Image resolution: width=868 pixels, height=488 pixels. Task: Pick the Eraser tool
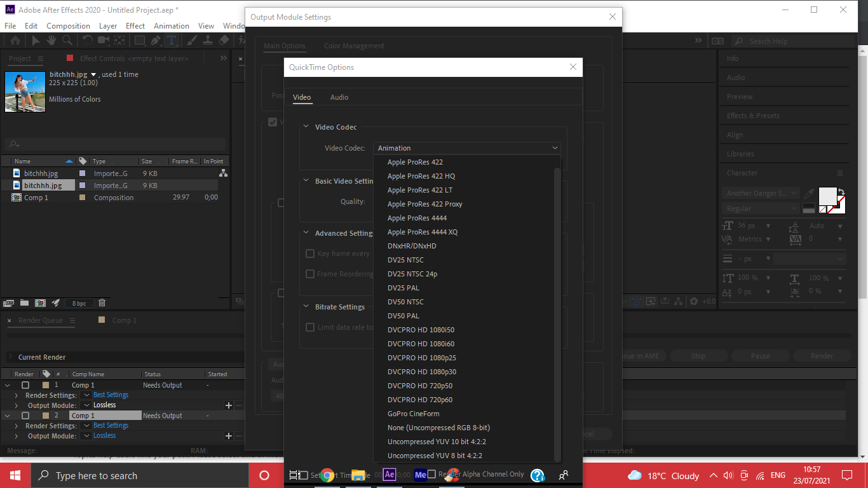tap(224, 40)
